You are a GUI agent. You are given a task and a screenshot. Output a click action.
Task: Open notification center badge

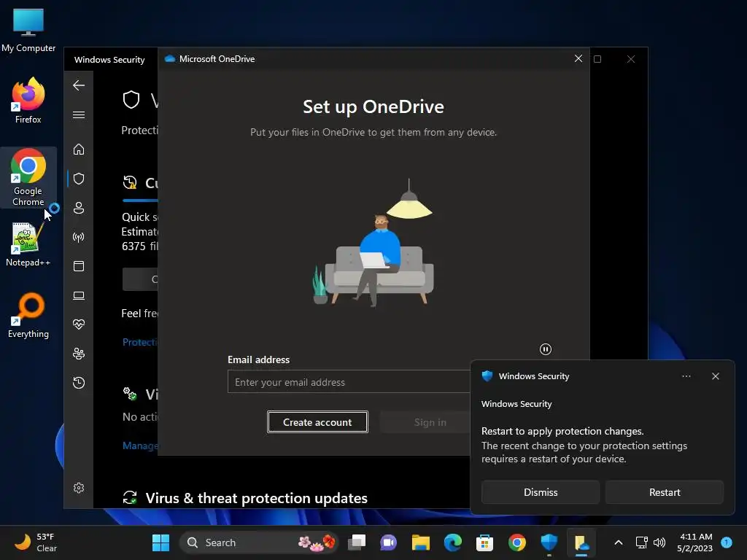[x=727, y=542]
